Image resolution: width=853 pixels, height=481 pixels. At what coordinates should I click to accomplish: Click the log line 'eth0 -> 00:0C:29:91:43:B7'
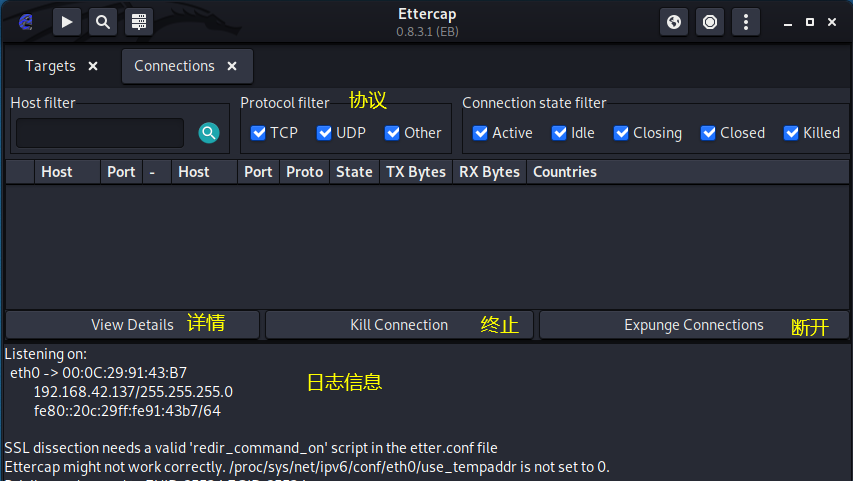point(98,373)
